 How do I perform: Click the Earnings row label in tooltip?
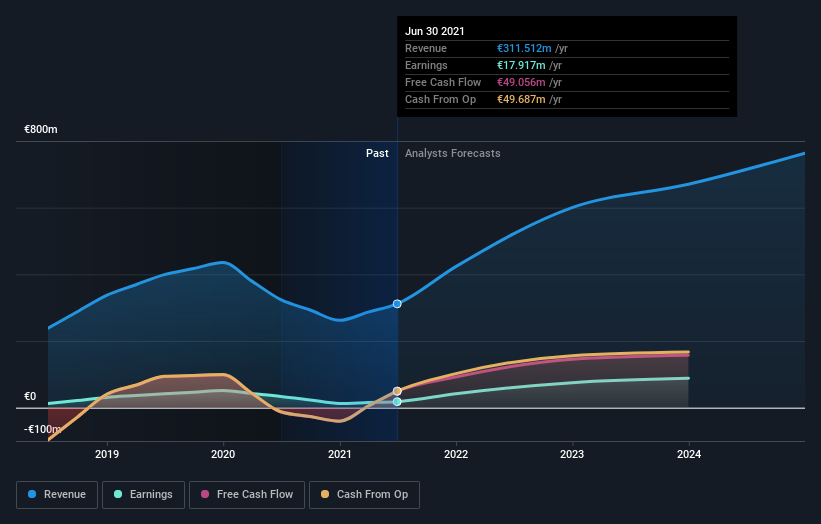coord(426,65)
